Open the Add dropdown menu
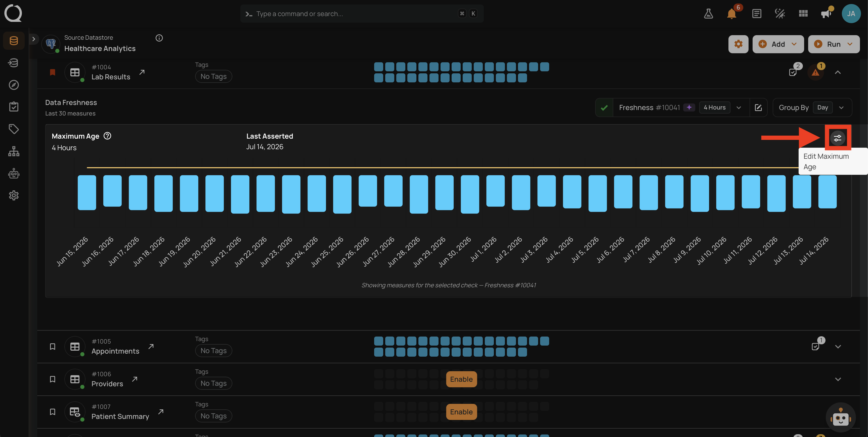Screen dimensions: 868x437 pos(778,44)
